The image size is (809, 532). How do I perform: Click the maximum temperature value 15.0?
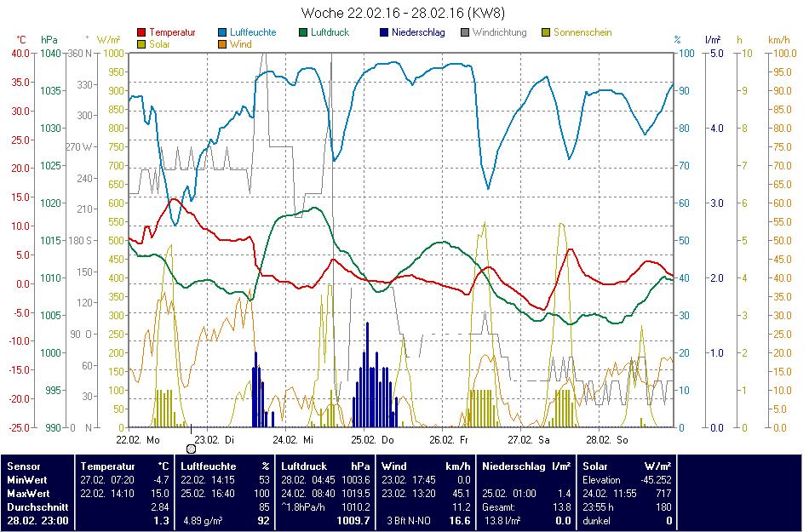159,494
